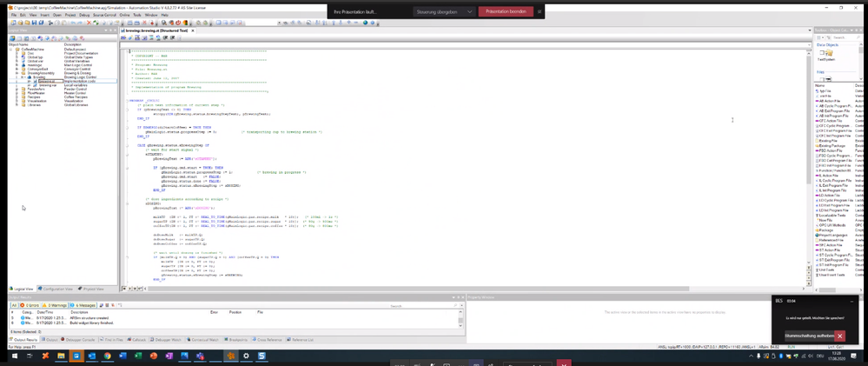Open the Debugger Console tab
This screenshot has height=366, width=868.
[77, 339]
